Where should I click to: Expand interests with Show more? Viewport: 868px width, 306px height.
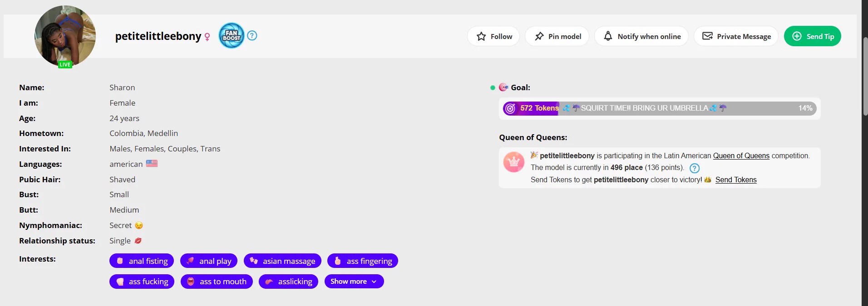[354, 282]
